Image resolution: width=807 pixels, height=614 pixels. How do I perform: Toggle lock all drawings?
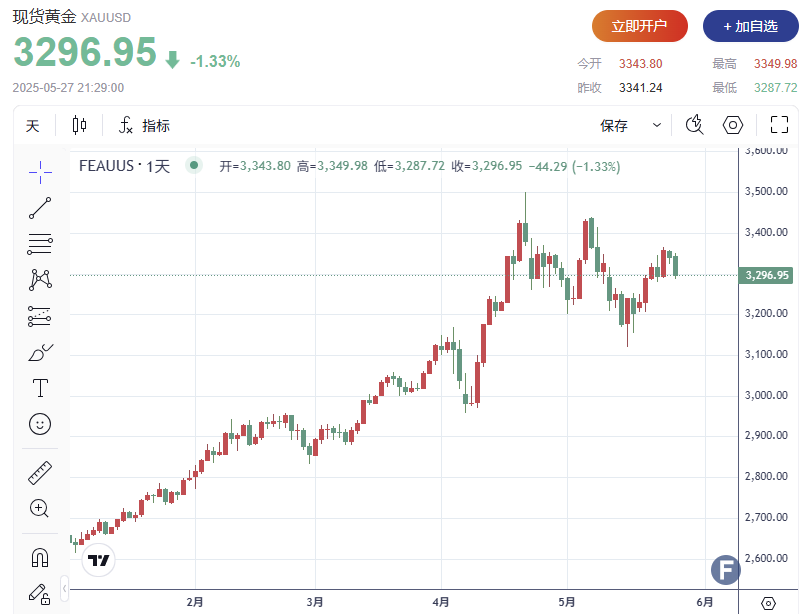tap(40, 593)
